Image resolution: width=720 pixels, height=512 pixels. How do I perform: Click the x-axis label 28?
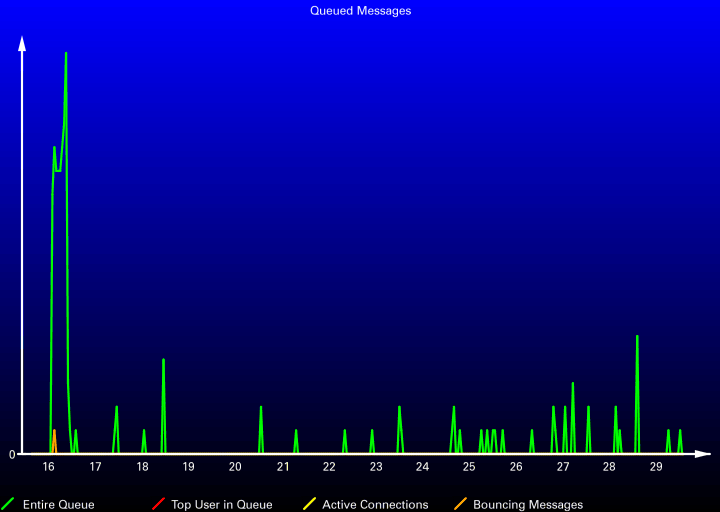click(609, 467)
